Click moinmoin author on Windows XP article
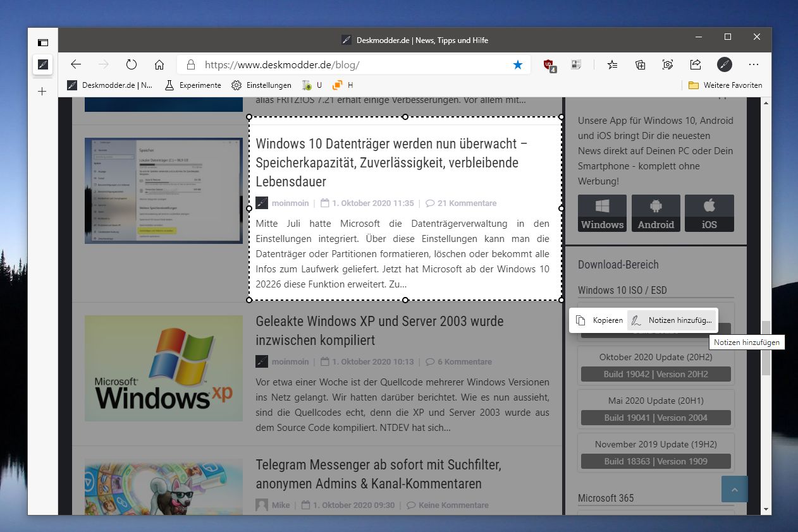The width and height of the screenshot is (798, 532). (290, 362)
